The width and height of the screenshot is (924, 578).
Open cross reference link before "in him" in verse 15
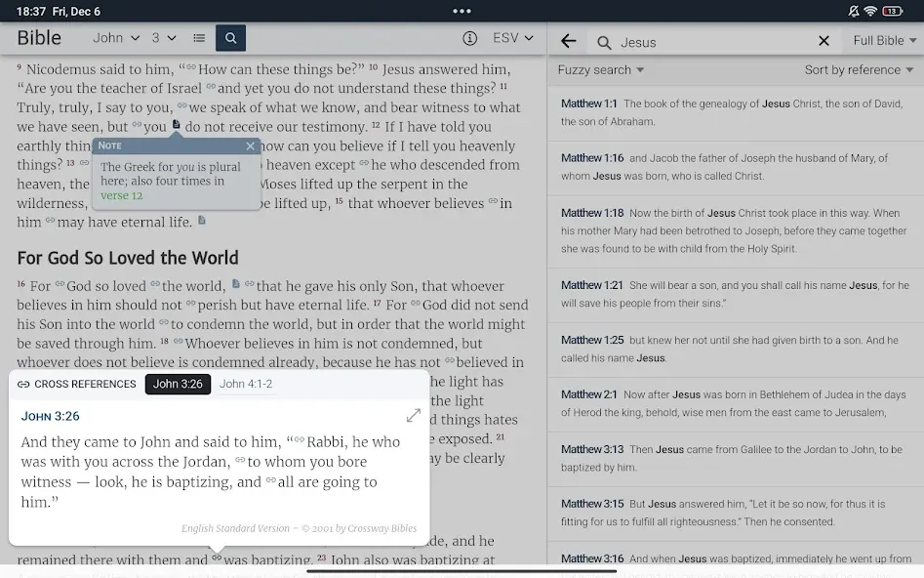click(493, 200)
